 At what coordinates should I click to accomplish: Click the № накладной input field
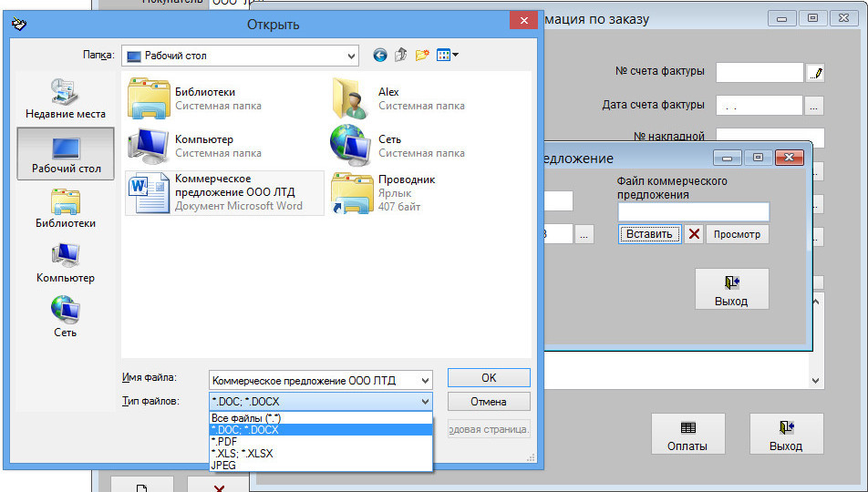point(770,138)
